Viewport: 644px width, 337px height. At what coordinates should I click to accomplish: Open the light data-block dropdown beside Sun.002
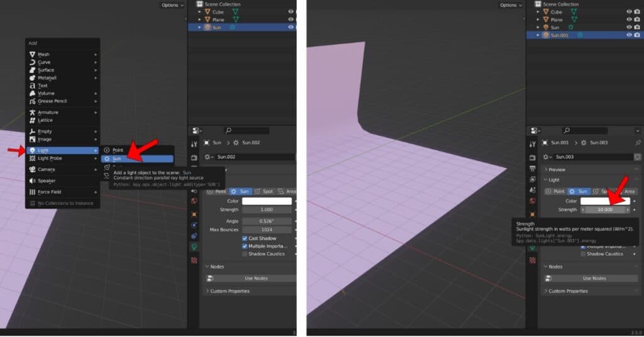point(209,157)
